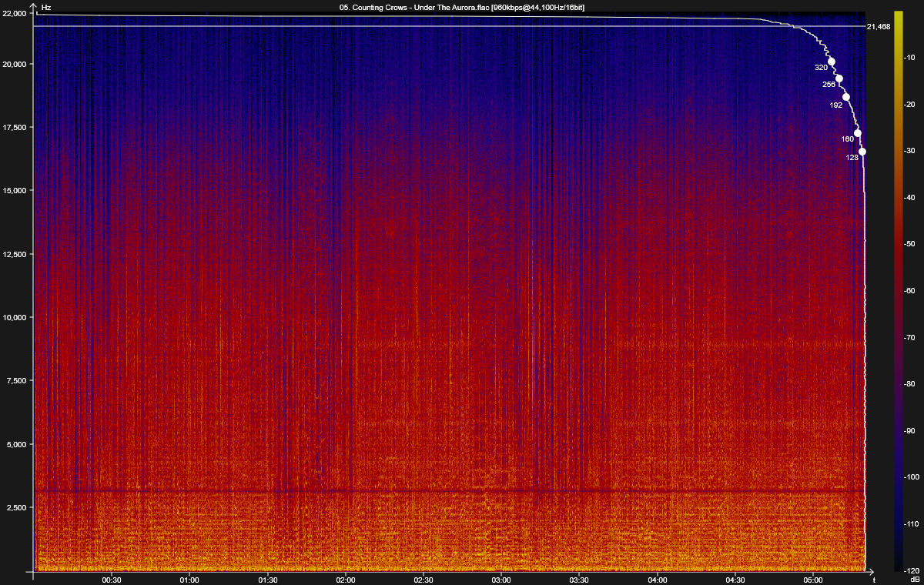Click the 01:00 time axis label
924x585 pixels.
(x=189, y=580)
